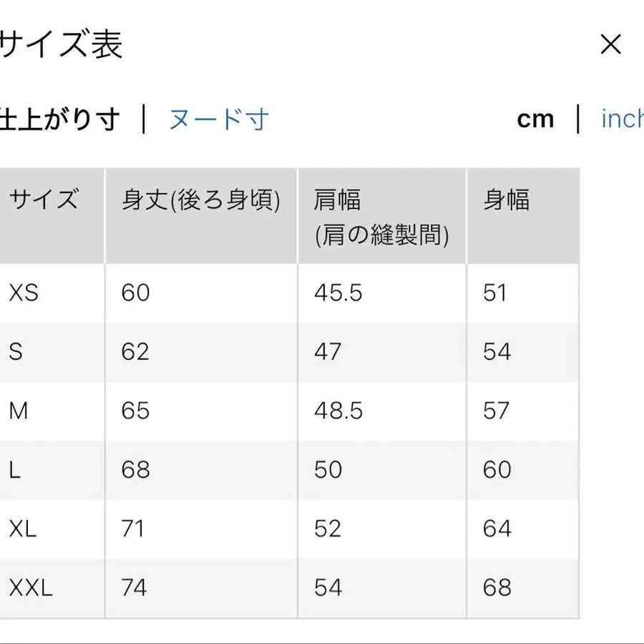
Task: Click the サイズ表 title heading
Action: (x=61, y=45)
